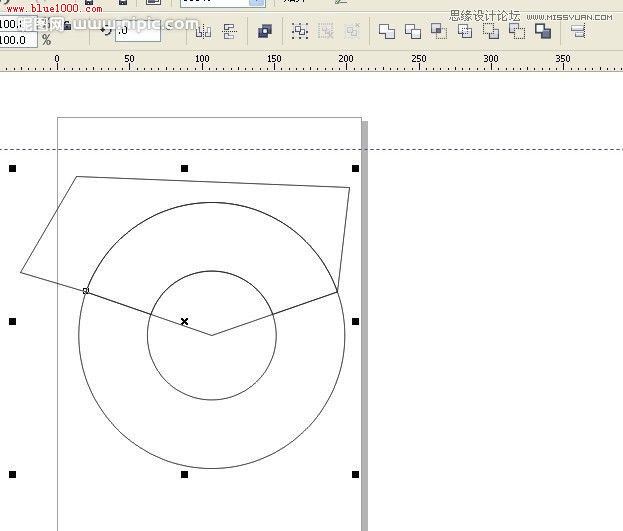Click the small node on the outer circle
The height and width of the screenshot is (531, 623).
[x=85, y=291]
